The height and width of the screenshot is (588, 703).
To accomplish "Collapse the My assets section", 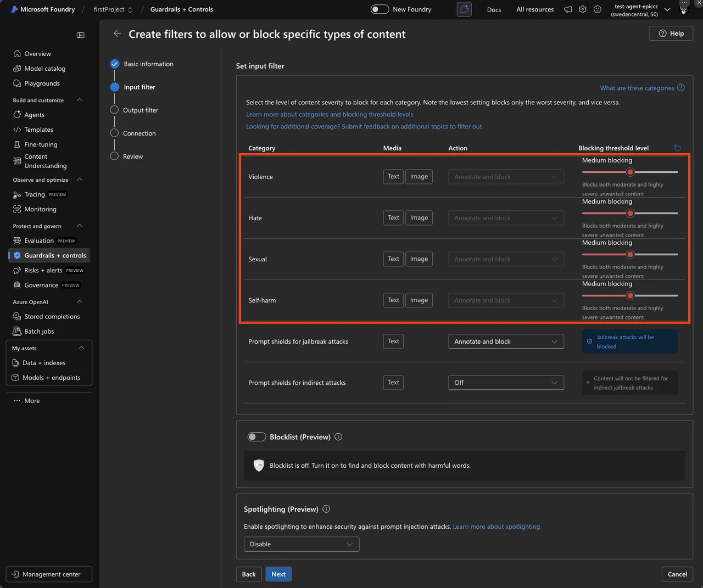I will coord(81,348).
